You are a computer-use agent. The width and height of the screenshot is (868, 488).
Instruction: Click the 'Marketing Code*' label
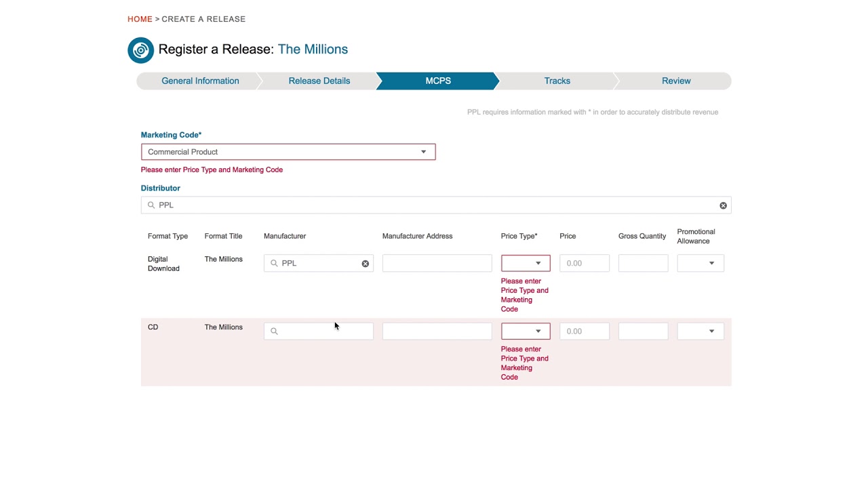click(171, 135)
